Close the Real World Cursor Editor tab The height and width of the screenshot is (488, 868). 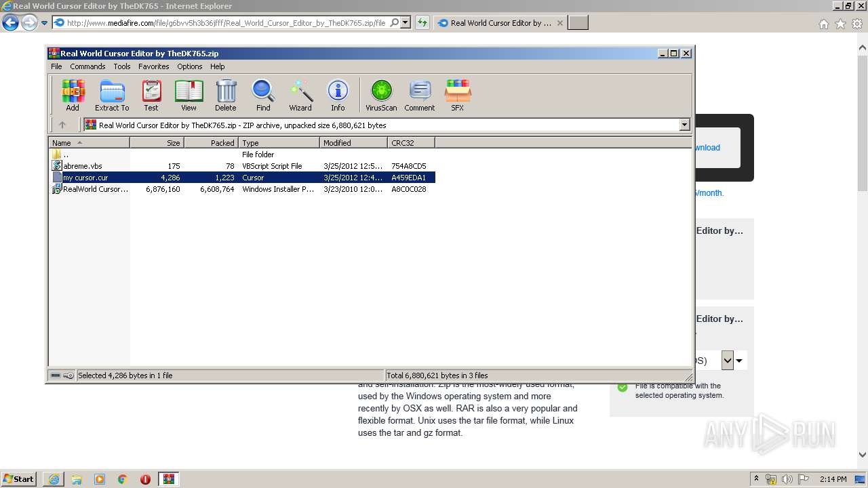click(559, 22)
